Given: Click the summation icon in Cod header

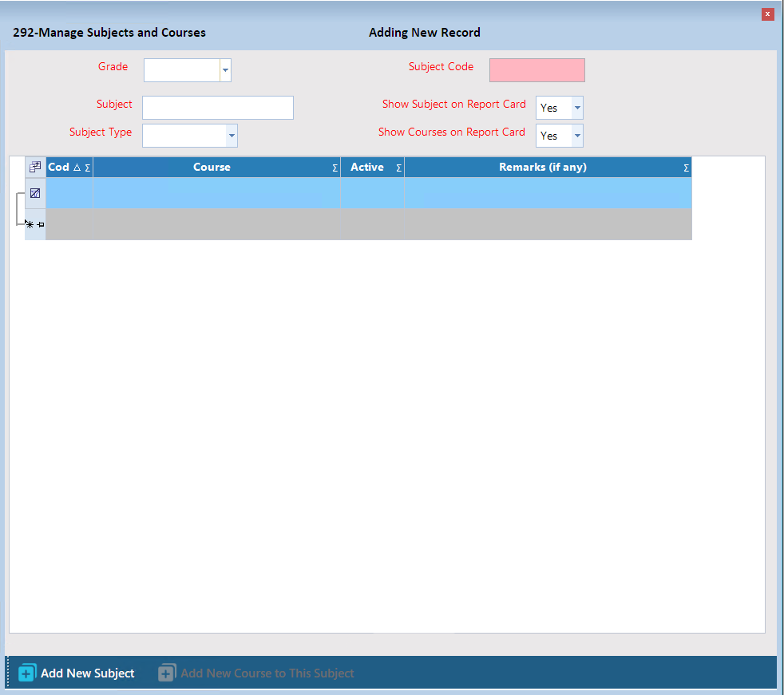Looking at the screenshot, I should [x=88, y=168].
